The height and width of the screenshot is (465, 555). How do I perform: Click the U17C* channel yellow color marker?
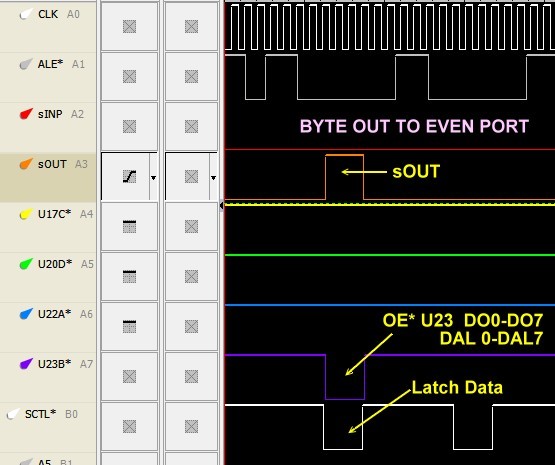(26, 214)
